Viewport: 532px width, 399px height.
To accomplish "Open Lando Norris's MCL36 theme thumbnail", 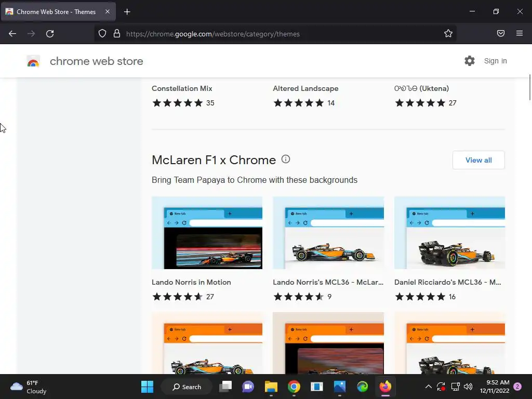I will coord(328,233).
